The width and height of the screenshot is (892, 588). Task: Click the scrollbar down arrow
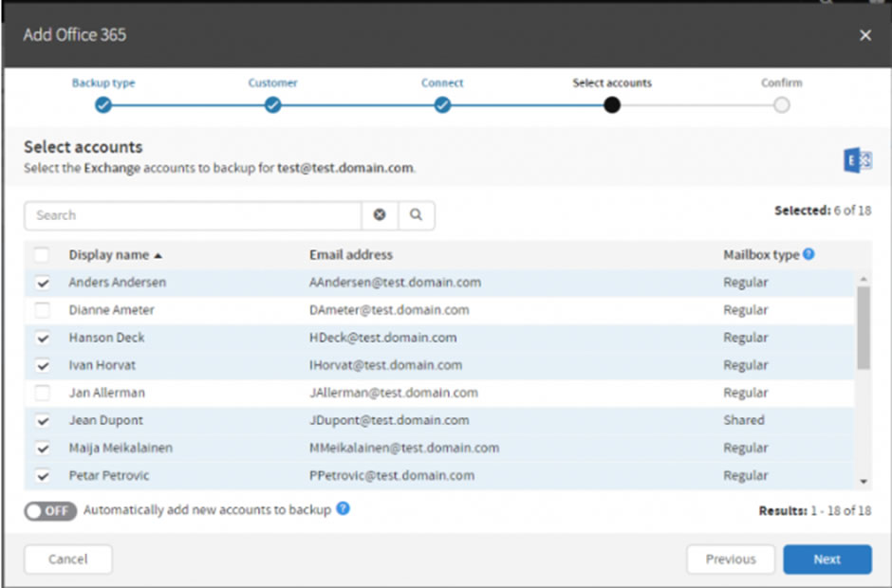(864, 481)
